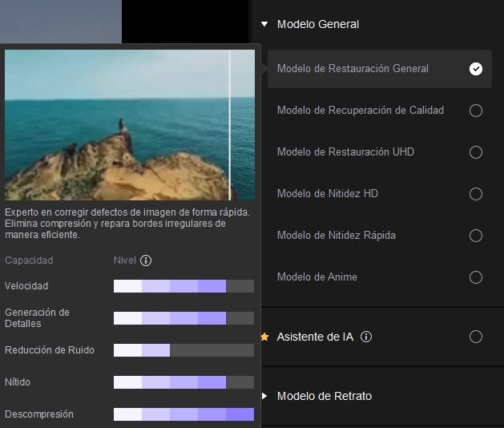Click the Reducción de Ruido level bar
The height and width of the screenshot is (428, 504).
point(183,350)
